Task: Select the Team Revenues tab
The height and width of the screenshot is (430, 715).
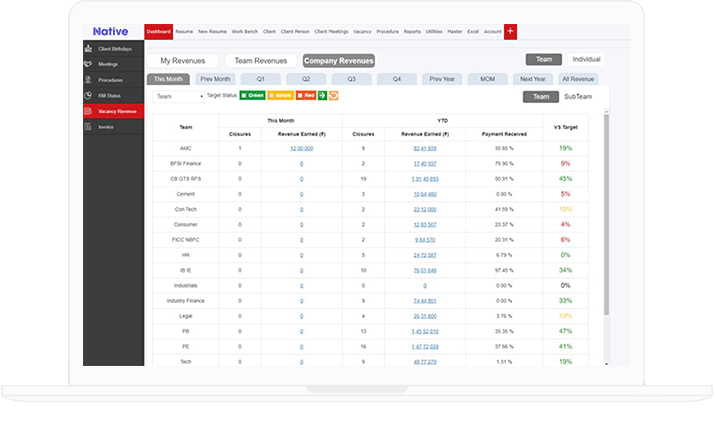Action: 261,61
